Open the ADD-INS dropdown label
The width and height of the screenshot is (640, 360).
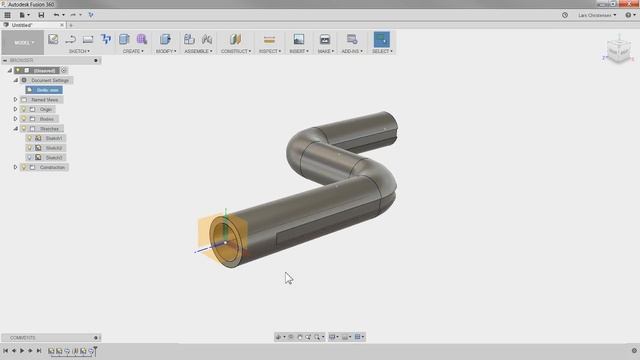pos(352,51)
